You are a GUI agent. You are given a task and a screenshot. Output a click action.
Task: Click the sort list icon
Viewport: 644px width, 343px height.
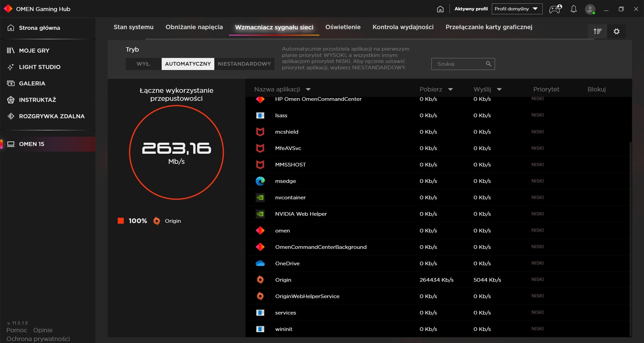pos(597,31)
